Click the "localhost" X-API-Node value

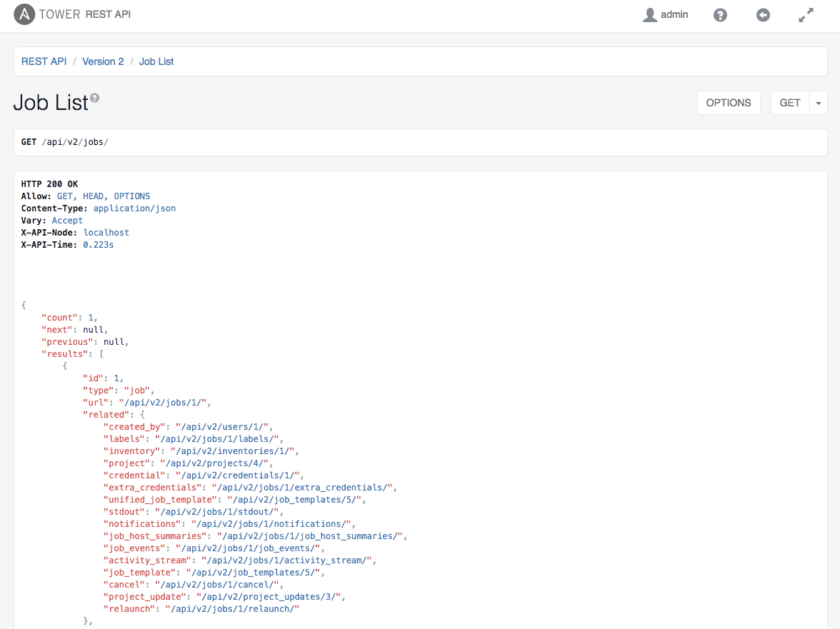click(x=106, y=233)
